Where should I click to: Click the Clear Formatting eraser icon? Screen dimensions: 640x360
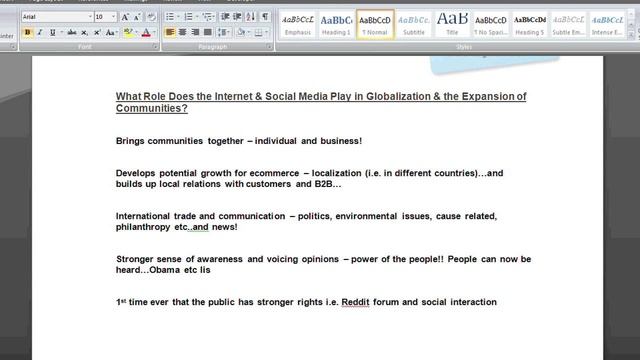click(151, 17)
